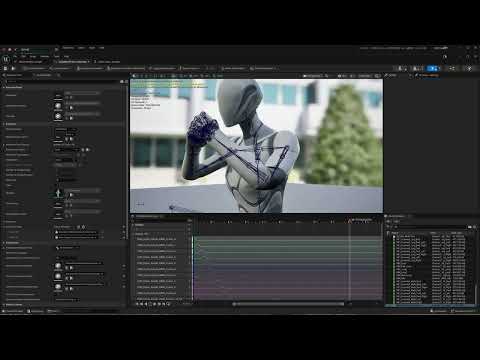Open the Perspective view mode dropdown in the viewport
Screen dimensions: 480x360
click(x=313, y=76)
